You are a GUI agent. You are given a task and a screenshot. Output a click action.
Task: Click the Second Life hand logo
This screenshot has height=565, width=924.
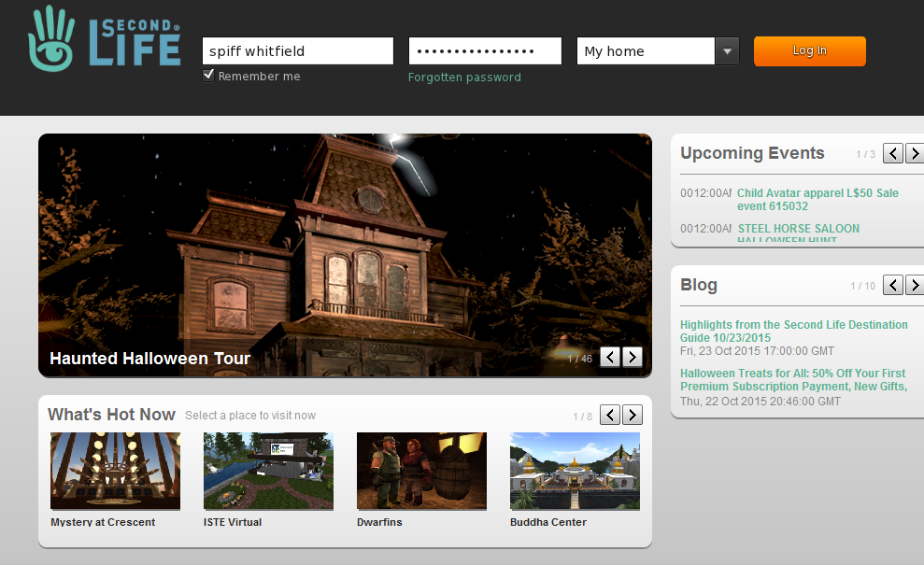point(51,39)
